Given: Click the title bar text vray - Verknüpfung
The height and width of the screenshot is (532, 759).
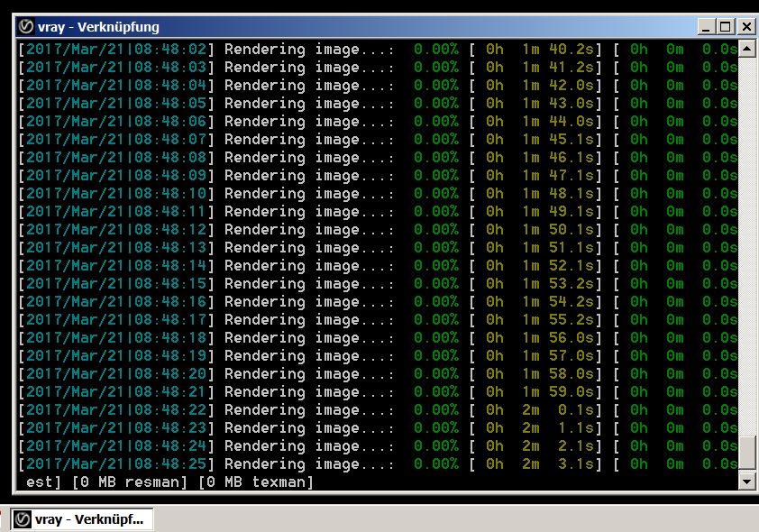Looking at the screenshot, I should click(x=97, y=27).
